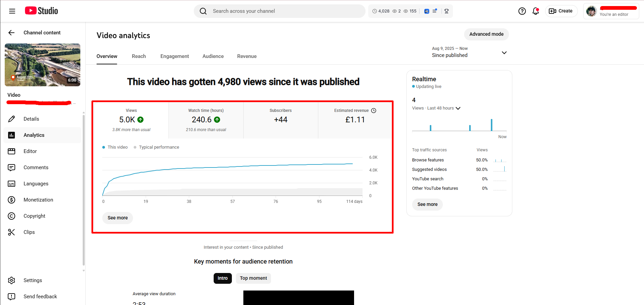Image resolution: width=644 pixels, height=305 pixels.
Task: Open the Editor from the sidebar
Action: (30, 151)
